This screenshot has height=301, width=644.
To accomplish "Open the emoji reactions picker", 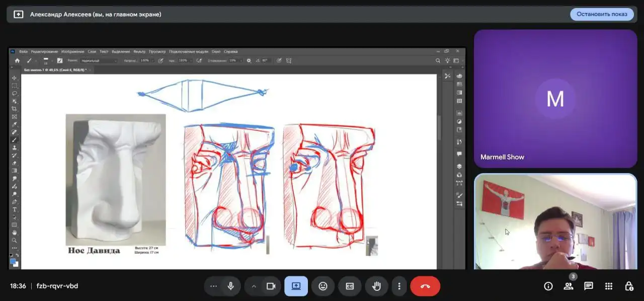I will pos(323,286).
